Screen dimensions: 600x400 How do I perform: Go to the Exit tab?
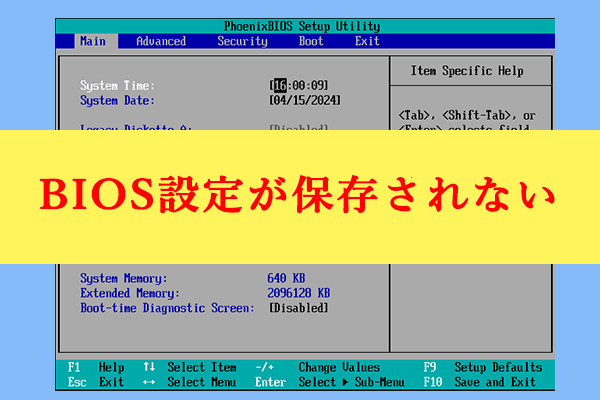[367, 41]
